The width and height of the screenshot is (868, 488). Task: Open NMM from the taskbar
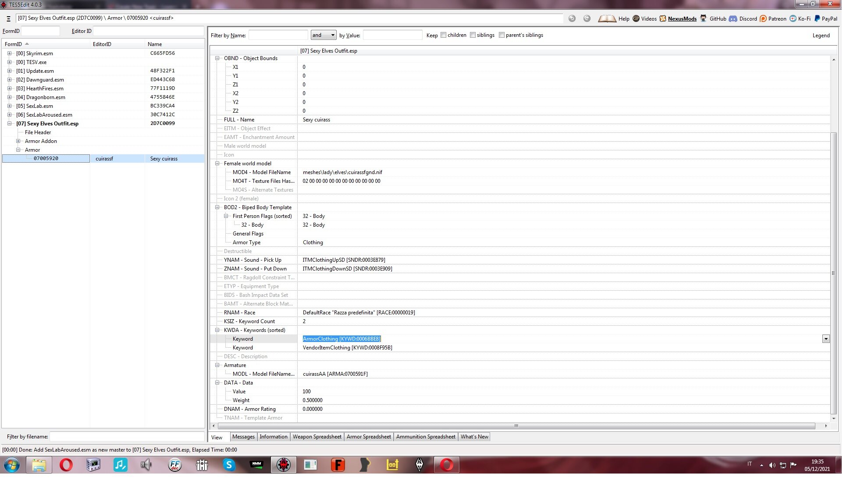[x=256, y=465]
